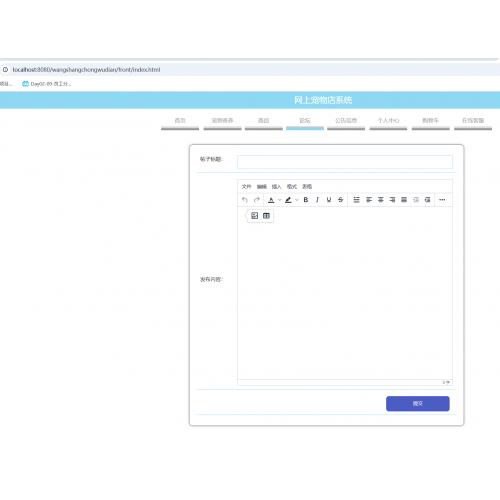
Task: Apply the current text color swatch
Action: 271,200
